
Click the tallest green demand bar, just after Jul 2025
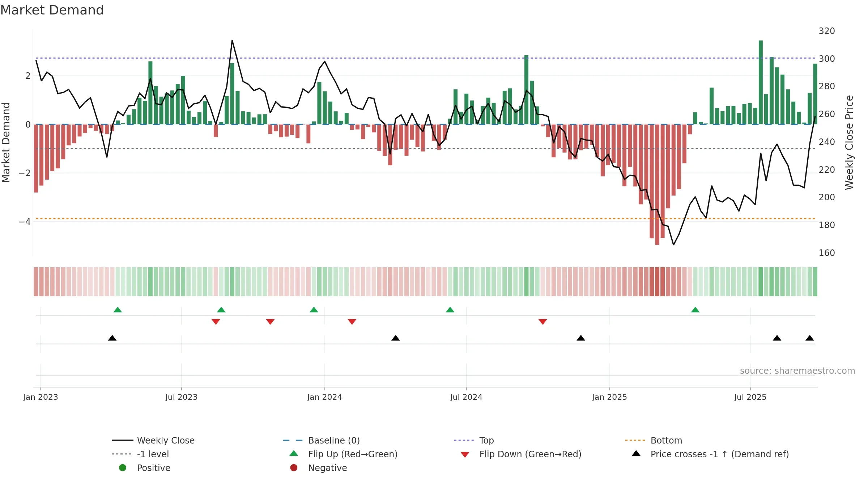761,82
